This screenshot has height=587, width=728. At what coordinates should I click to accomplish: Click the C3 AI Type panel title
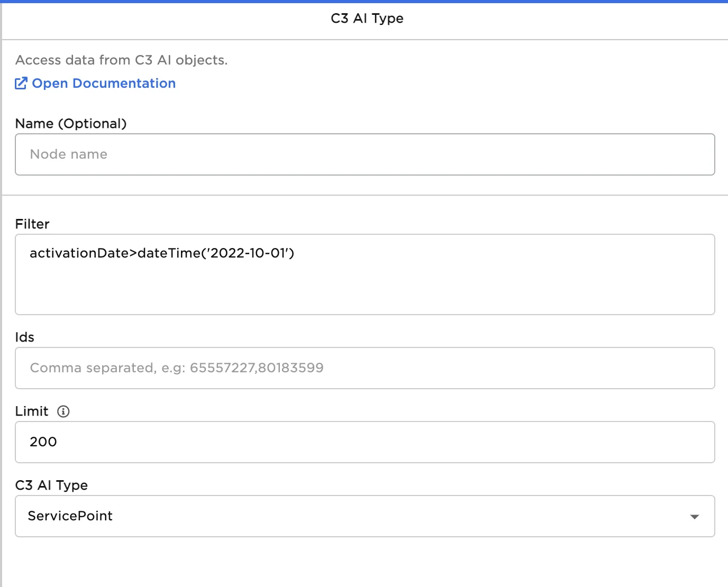click(367, 19)
